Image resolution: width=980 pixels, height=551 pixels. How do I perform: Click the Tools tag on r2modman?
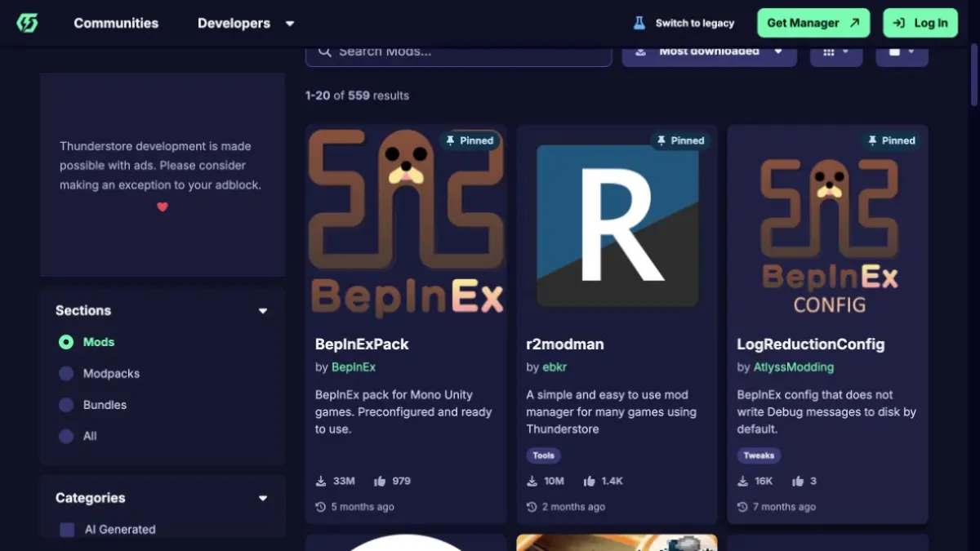coord(543,455)
